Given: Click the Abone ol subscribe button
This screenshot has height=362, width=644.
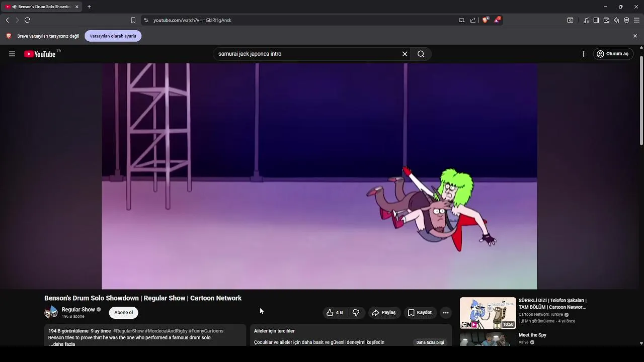Looking at the screenshot, I should click(123, 313).
